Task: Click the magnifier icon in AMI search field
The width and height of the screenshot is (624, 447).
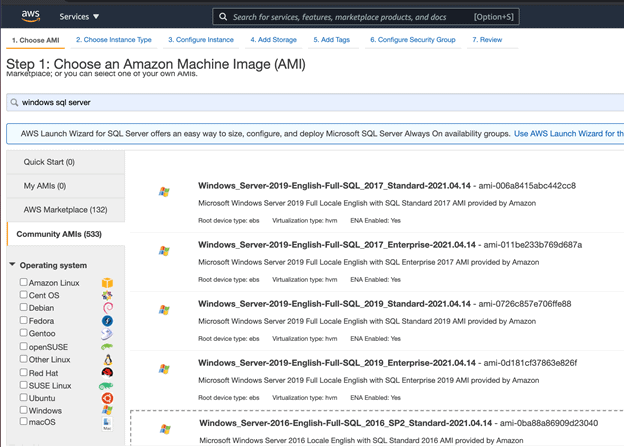Action: coord(14,103)
